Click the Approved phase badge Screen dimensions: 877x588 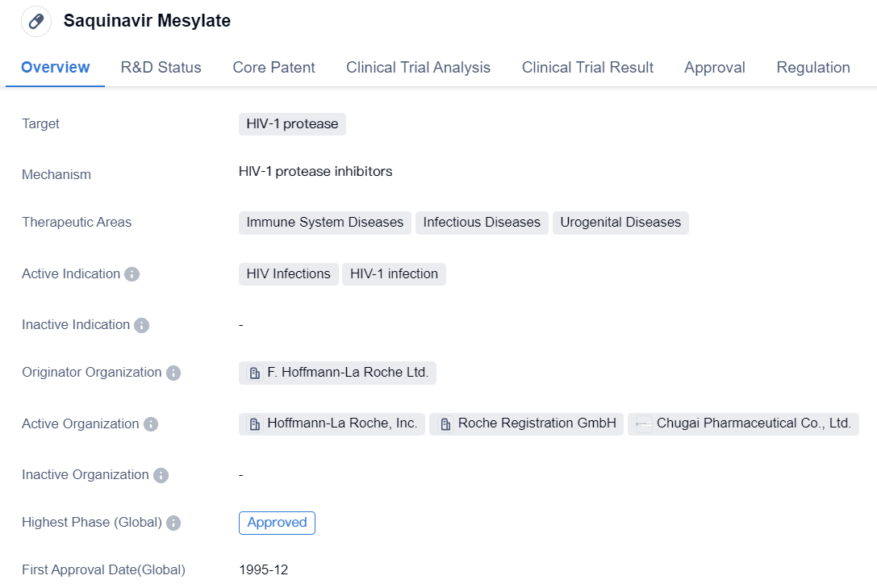pyautogui.click(x=277, y=523)
